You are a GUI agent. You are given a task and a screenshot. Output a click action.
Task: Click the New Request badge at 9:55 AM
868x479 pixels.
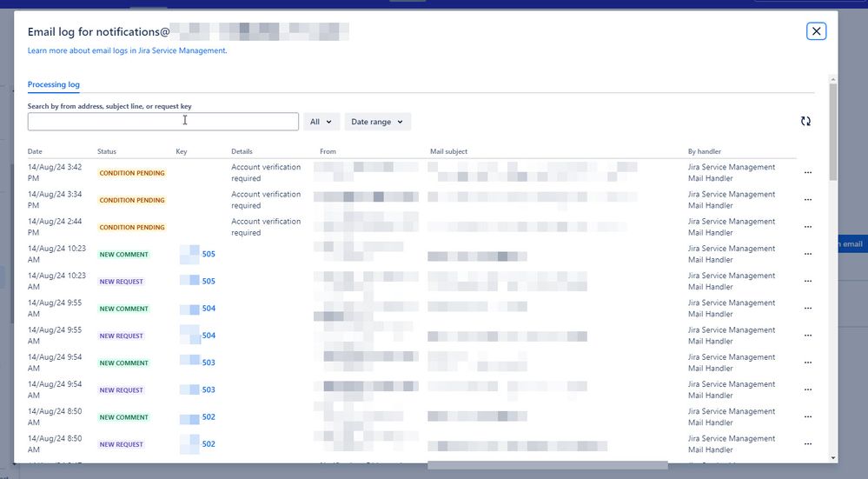[x=122, y=336]
